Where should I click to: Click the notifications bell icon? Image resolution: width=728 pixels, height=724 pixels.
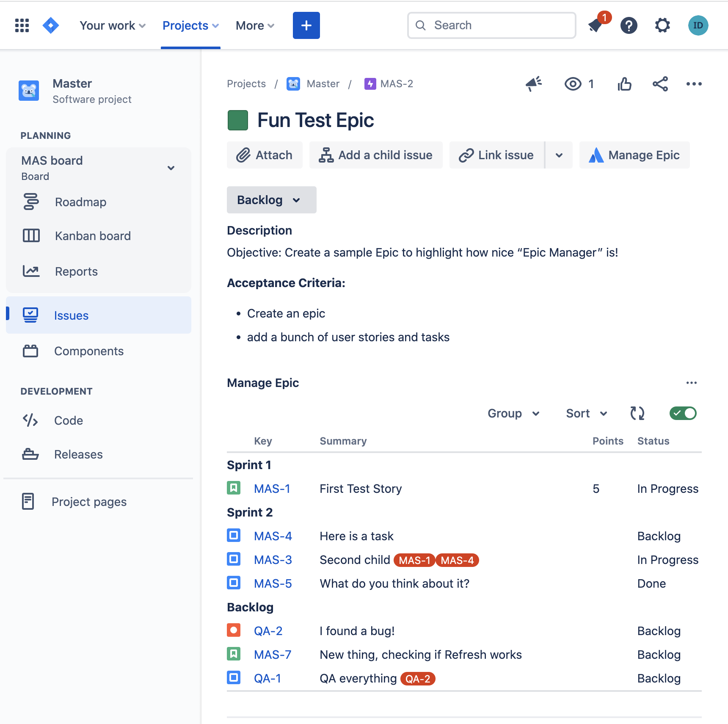pos(596,25)
